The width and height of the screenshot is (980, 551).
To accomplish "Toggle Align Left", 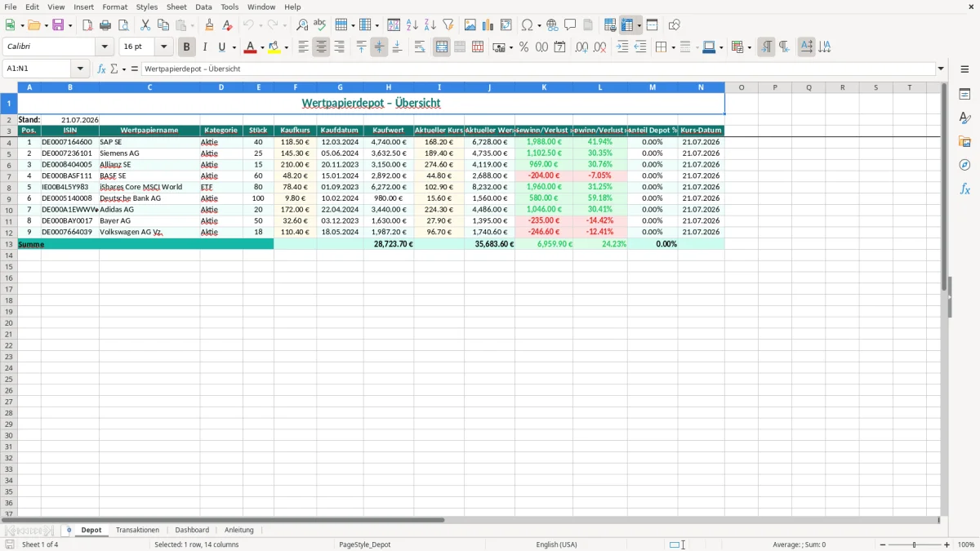I will (303, 47).
